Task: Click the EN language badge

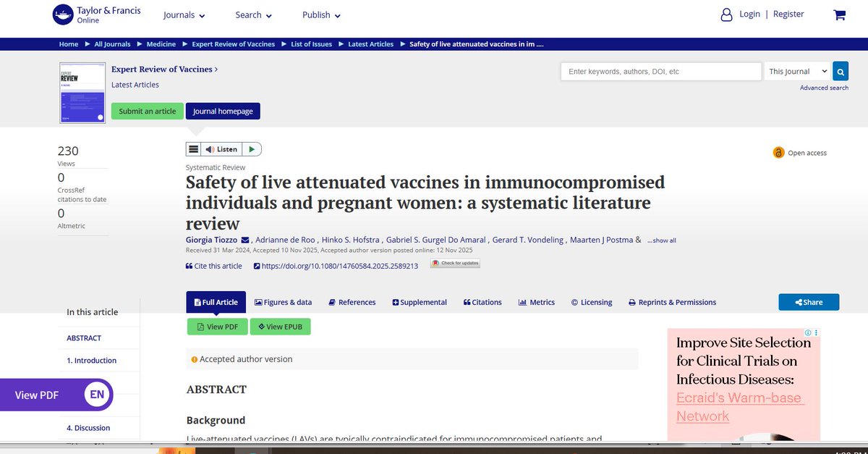Action: (96, 395)
